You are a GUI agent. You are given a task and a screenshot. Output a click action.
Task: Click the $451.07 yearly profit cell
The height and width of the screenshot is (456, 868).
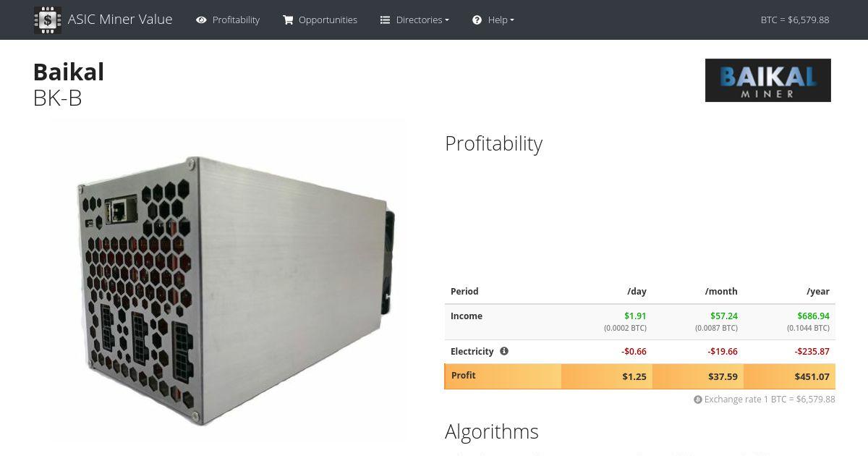tap(790, 376)
